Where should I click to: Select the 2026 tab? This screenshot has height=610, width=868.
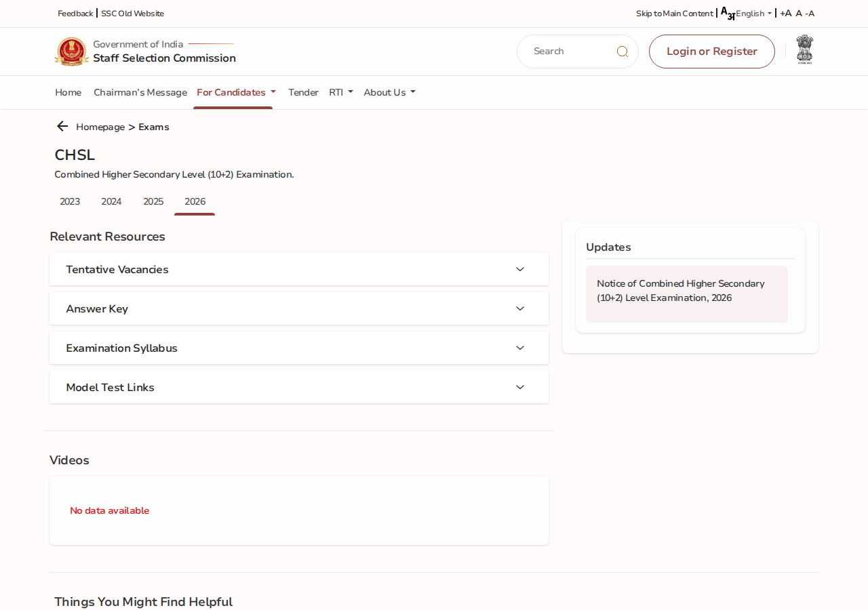coord(195,201)
